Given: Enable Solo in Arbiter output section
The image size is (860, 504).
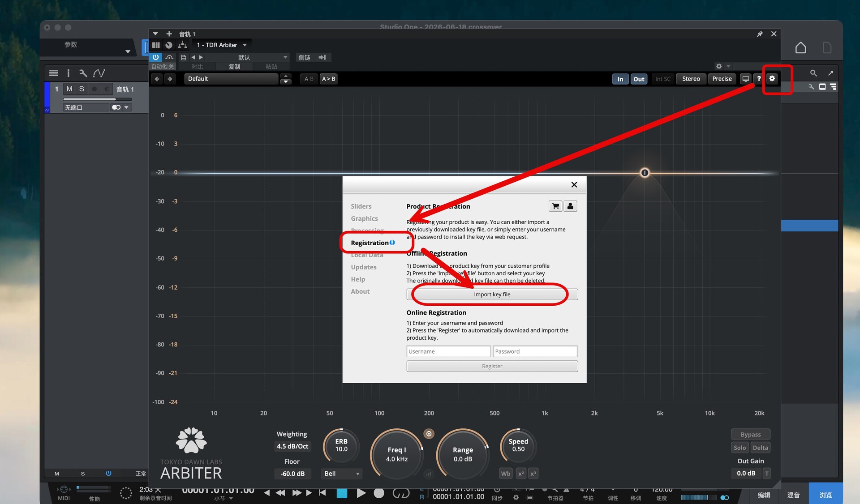Looking at the screenshot, I should point(740,448).
